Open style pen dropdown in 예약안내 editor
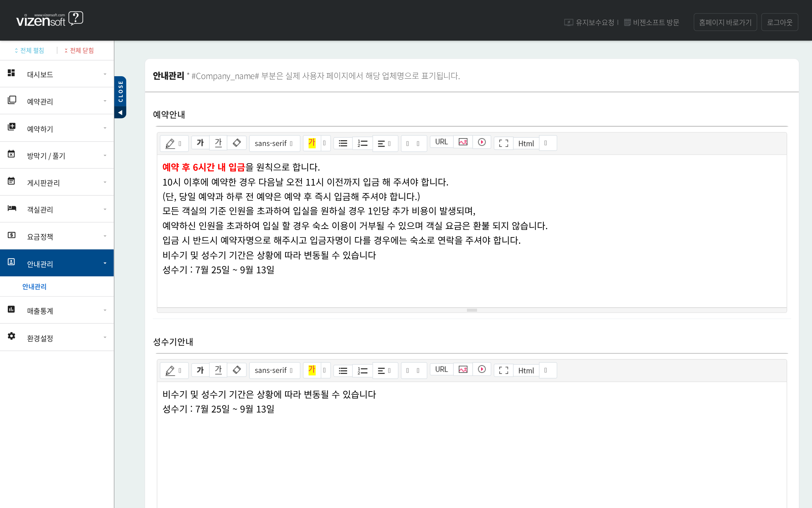 (174, 143)
